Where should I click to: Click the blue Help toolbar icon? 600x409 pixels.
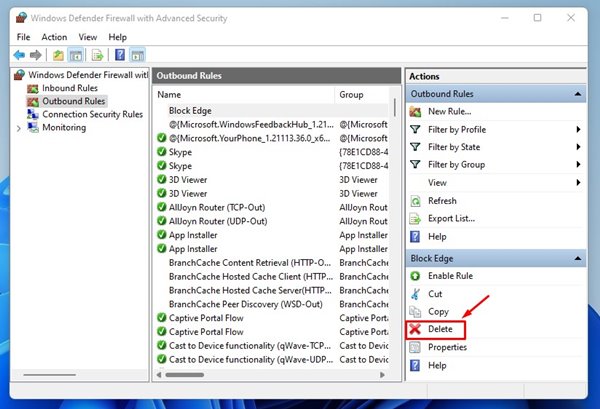pyautogui.click(x=120, y=55)
